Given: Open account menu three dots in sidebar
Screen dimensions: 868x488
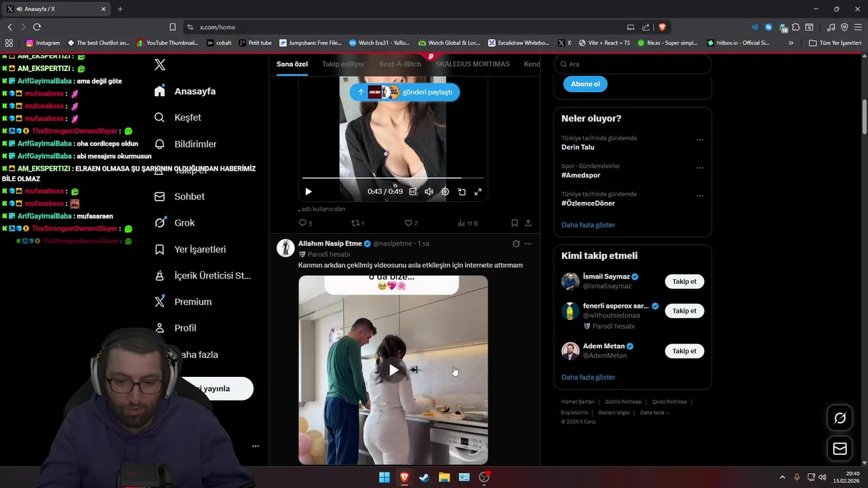Looking at the screenshot, I should [x=256, y=446].
